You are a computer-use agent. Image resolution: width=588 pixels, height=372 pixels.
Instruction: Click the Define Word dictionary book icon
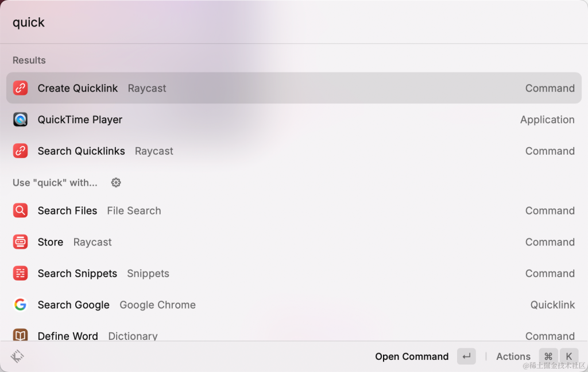tap(20, 335)
